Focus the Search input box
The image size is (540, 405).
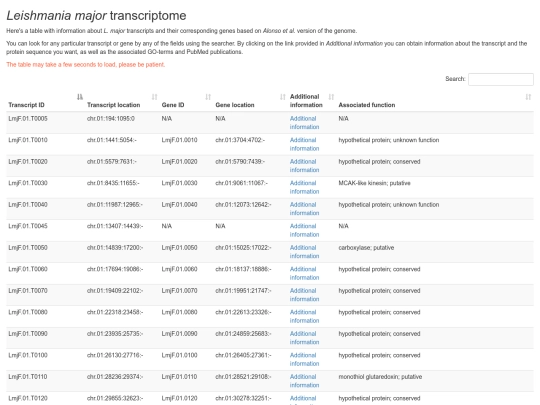click(501, 79)
